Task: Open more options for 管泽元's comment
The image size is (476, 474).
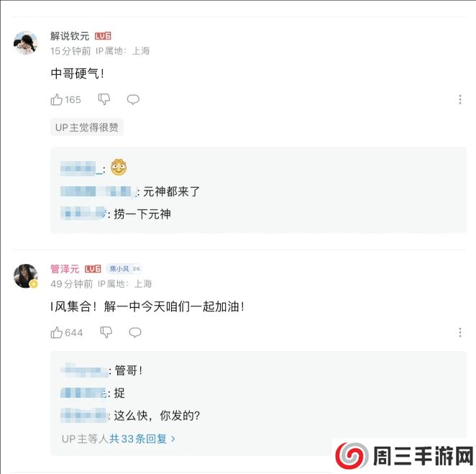Action: tap(460, 332)
